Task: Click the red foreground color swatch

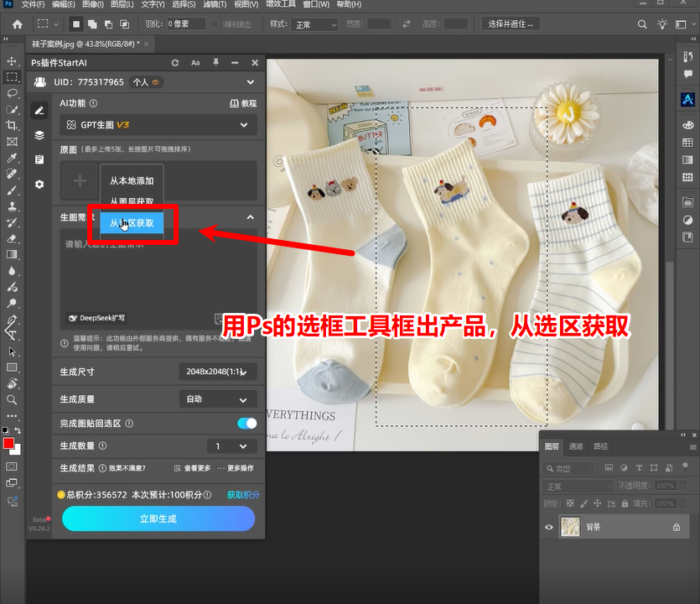Action: click(x=8, y=443)
